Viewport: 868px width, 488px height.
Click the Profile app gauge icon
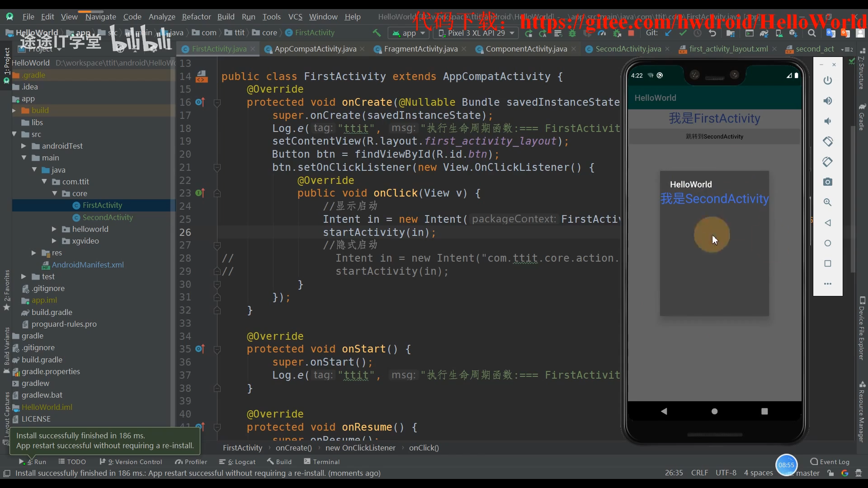click(x=602, y=33)
